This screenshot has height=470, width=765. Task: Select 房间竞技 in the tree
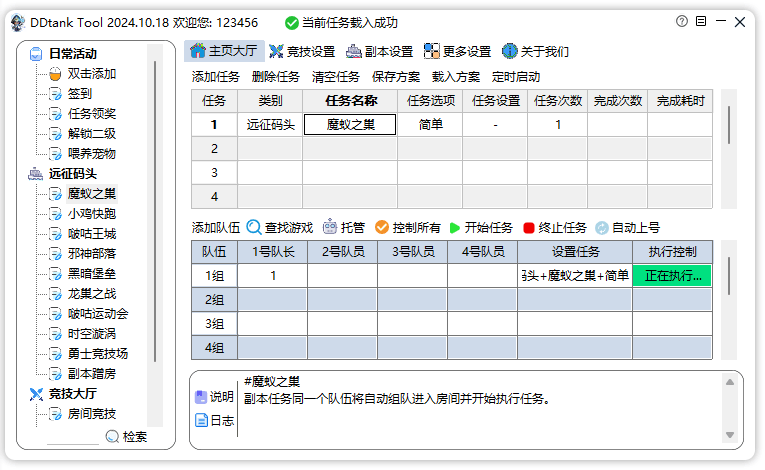(x=92, y=414)
